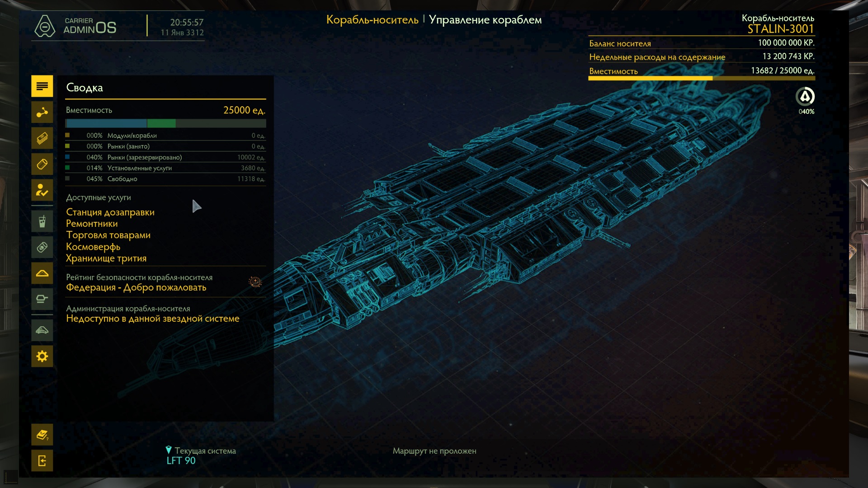This screenshot has height=488, width=868.
Task: Open the finance banknotes icon
Action: 42,138
